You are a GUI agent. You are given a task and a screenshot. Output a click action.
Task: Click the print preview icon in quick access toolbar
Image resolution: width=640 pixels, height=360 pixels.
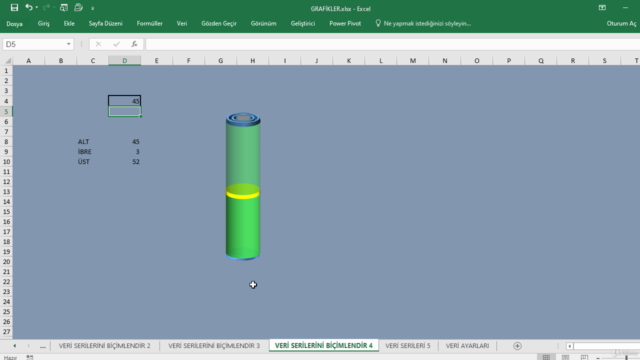(64, 7)
